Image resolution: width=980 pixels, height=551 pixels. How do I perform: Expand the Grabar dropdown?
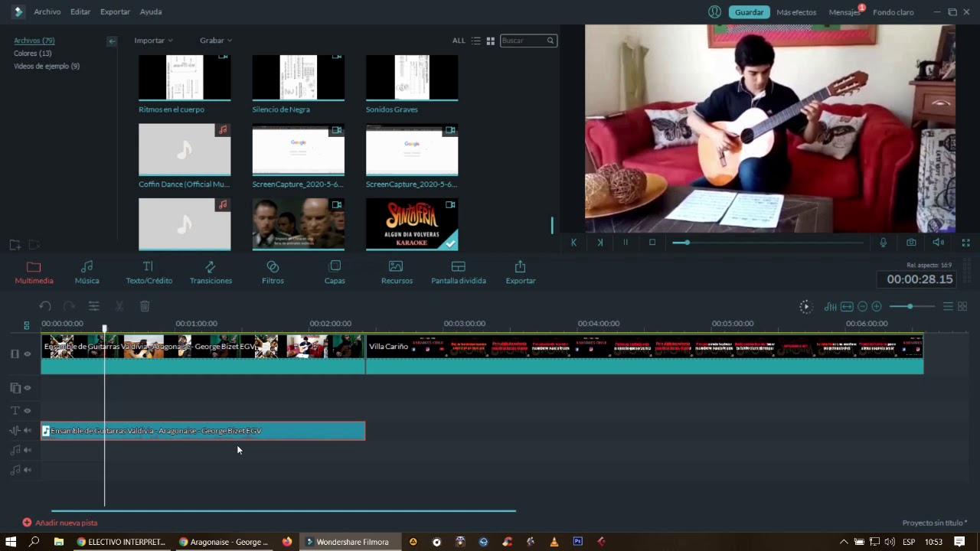coord(216,40)
